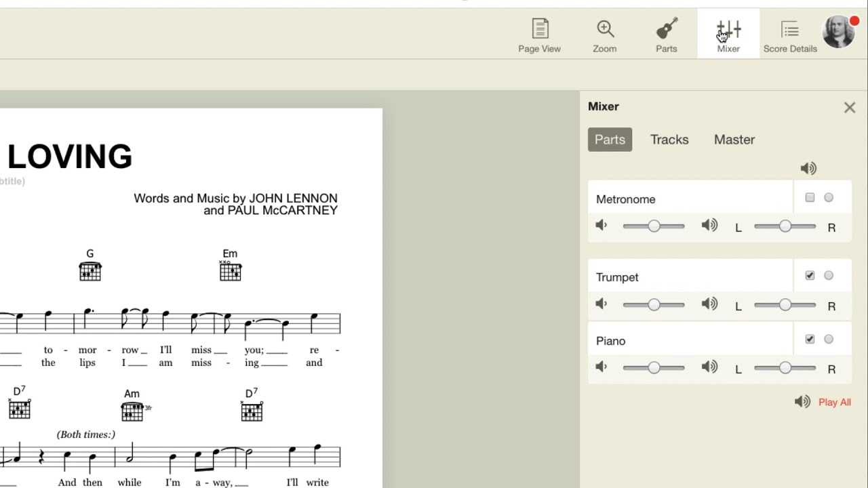868x488 pixels.
Task: Click Piano high volume speaker icon
Action: [710, 367]
